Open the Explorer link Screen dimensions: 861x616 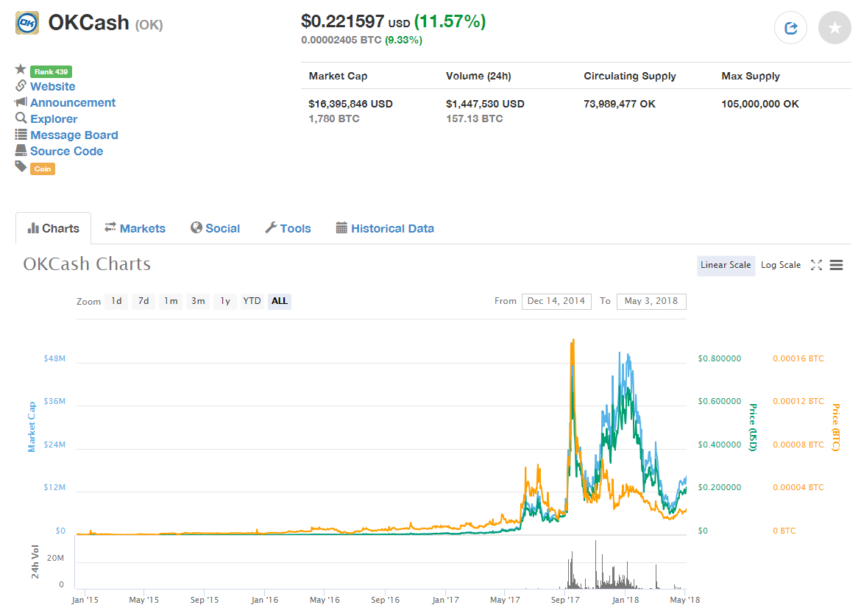[x=54, y=118]
